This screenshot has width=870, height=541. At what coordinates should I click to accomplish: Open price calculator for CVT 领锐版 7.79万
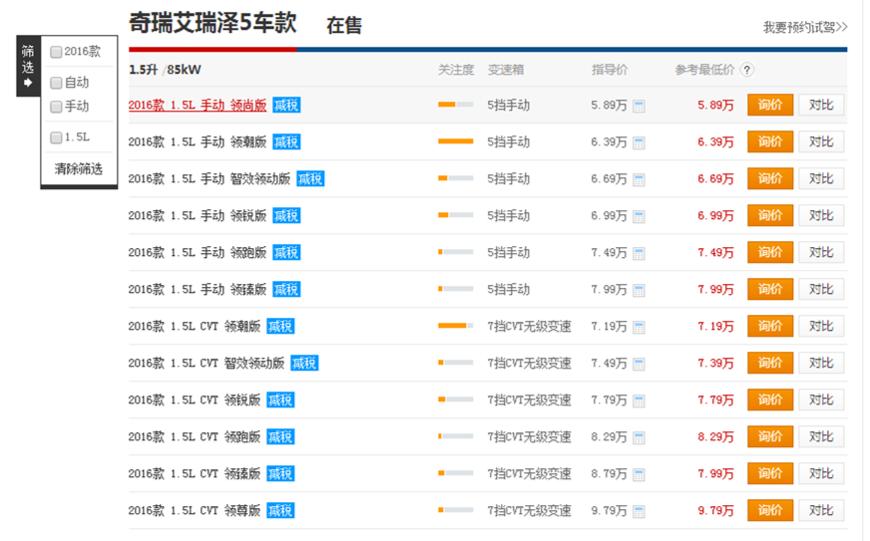coord(639,401)
